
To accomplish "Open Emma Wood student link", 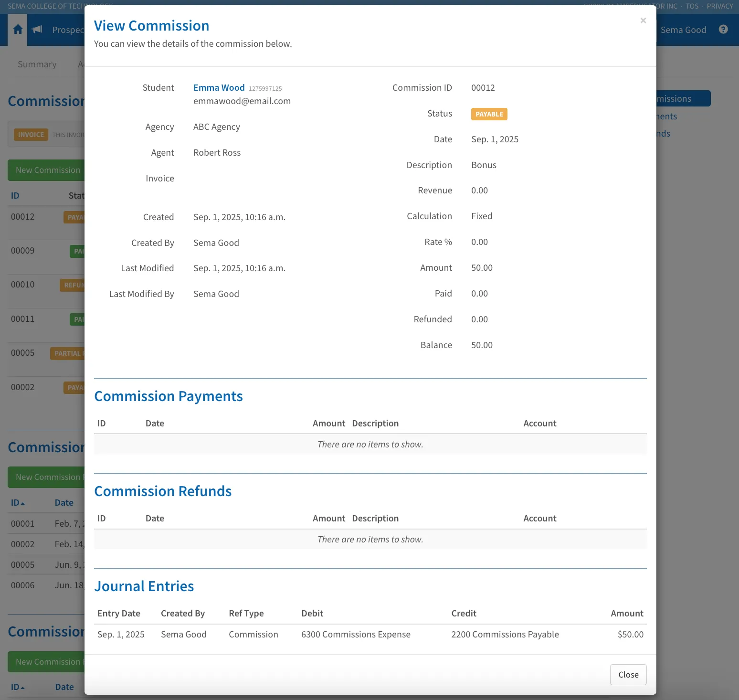I will (x=219, y=88).
